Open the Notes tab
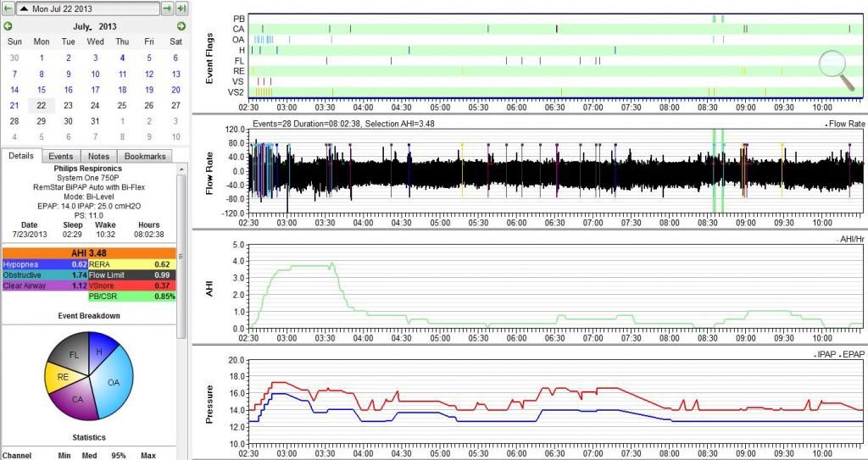Viewport: 868px width, 460px height. tap(98, 156)
